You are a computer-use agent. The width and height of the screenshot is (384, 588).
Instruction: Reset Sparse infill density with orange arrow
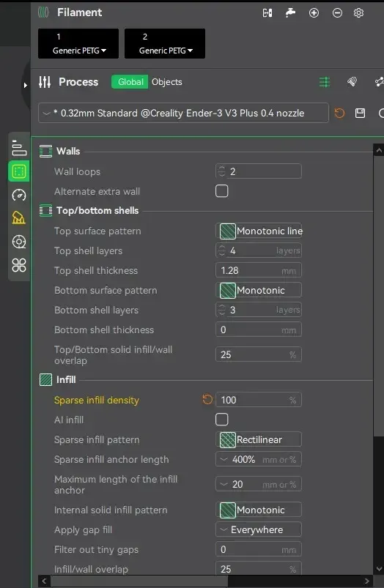pyautogui.click(x=207, y=399)
